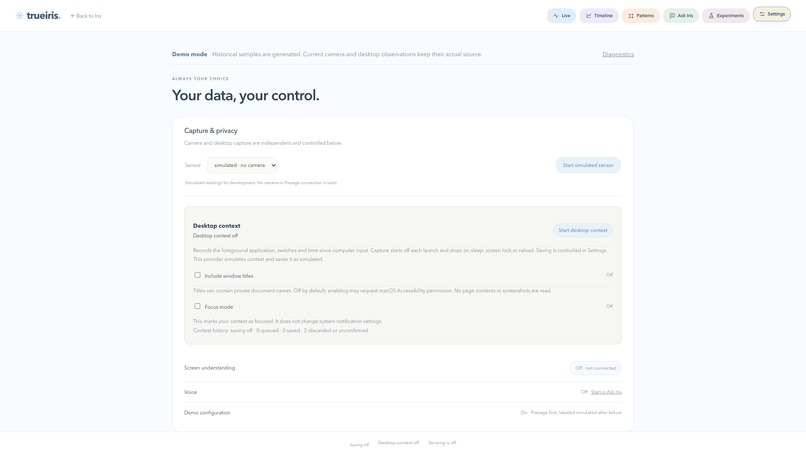Viewport: 806px width, 453px height.
Task: Click the Off label beside Include window titles
Action: [609, 275]
